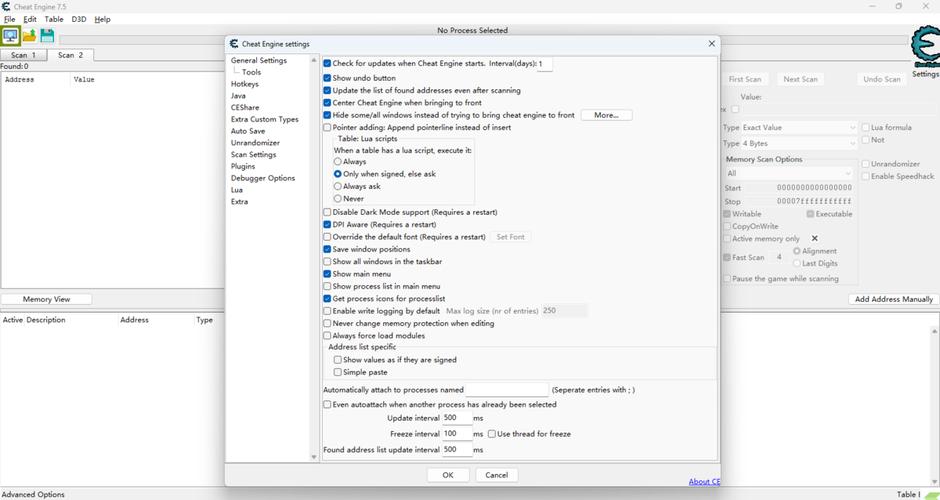Select Never for Lua script execution
Viewport: 940px width, 500px height.
[x=338, y=199]
